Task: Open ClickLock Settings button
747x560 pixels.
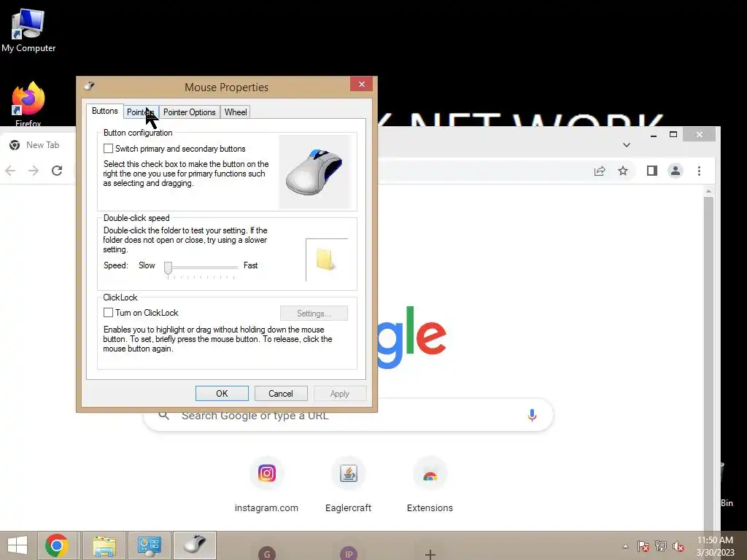Action: pos(314,314)
